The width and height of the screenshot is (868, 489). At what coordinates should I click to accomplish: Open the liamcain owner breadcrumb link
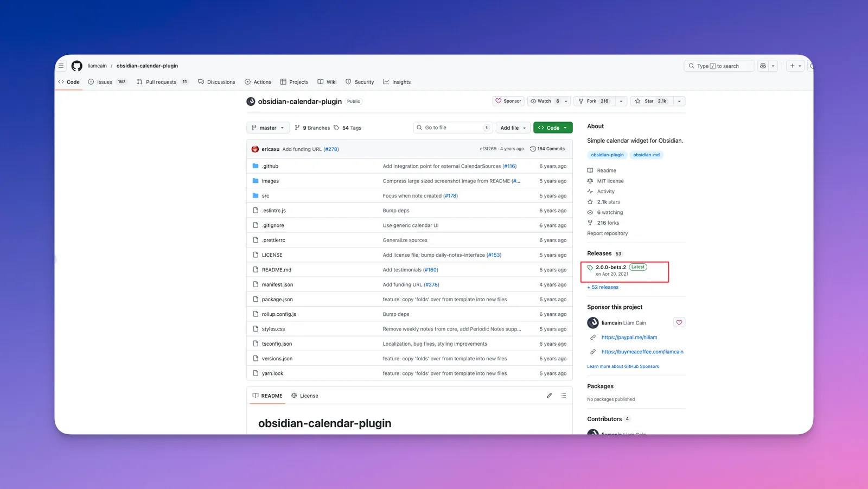pyautogui.click(x=97, y=66)
